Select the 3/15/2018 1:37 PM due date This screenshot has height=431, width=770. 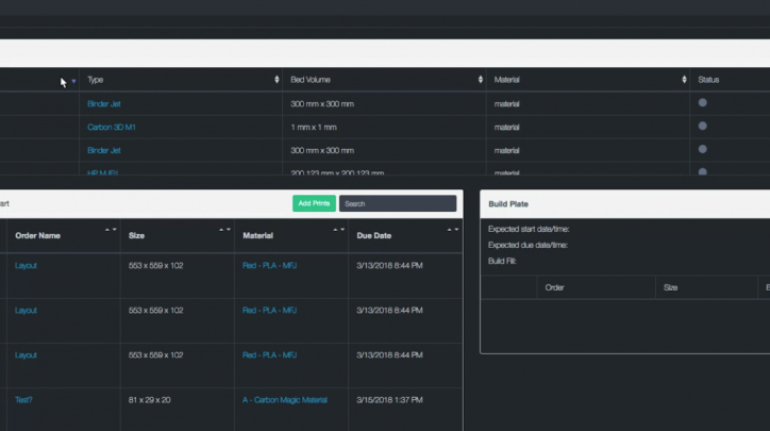[x=389, y=400]
